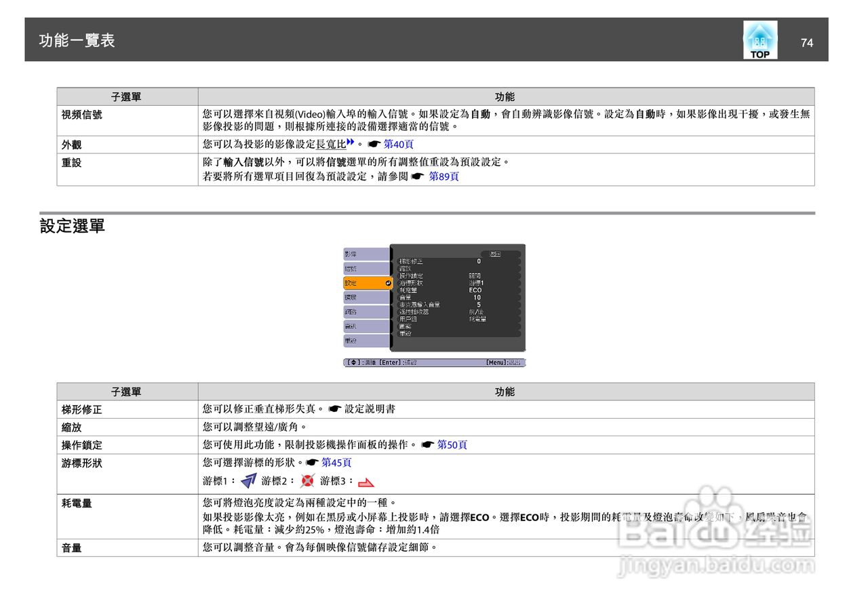The height and width of the screenshot is (614, 868).
Task: Choose 游標形狀 row in projector menu
Action: (458, 283)
